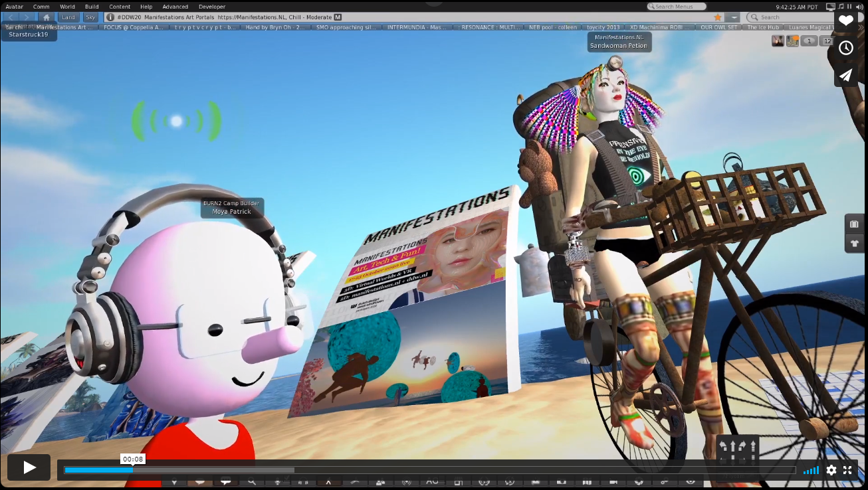Pause media with the pause icon
Image resolution: width=868 pixels, height=490 pixels.
pyautogui.click(x=849, y=7)
